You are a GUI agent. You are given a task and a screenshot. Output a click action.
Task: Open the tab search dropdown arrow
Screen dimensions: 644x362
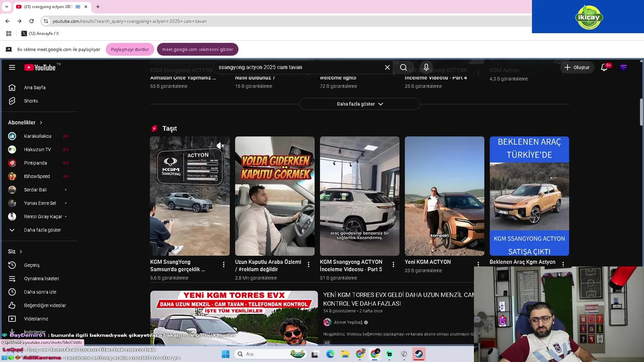coord(6,7)
